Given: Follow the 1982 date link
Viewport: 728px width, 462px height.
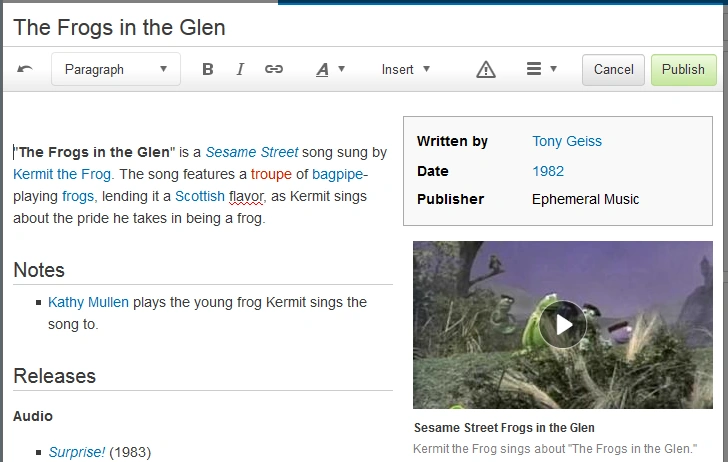Looking at the screenshot, I should point(548,171).
